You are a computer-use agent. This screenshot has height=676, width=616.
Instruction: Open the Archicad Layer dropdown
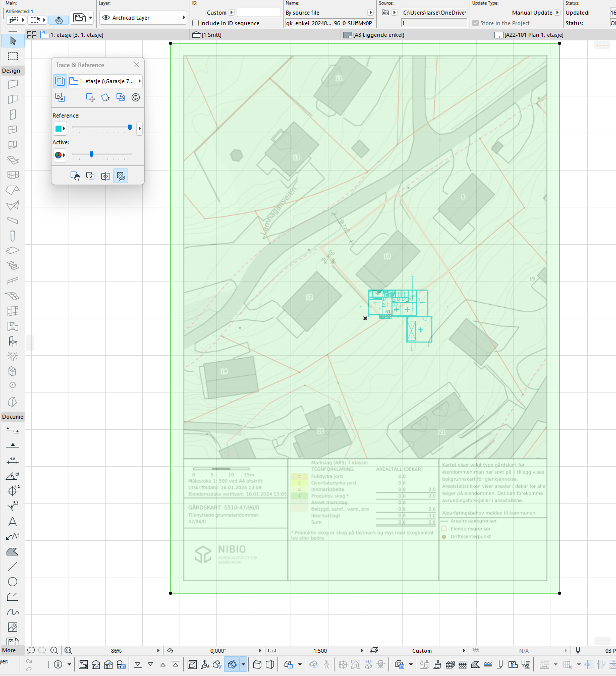[x=143, y=18]
